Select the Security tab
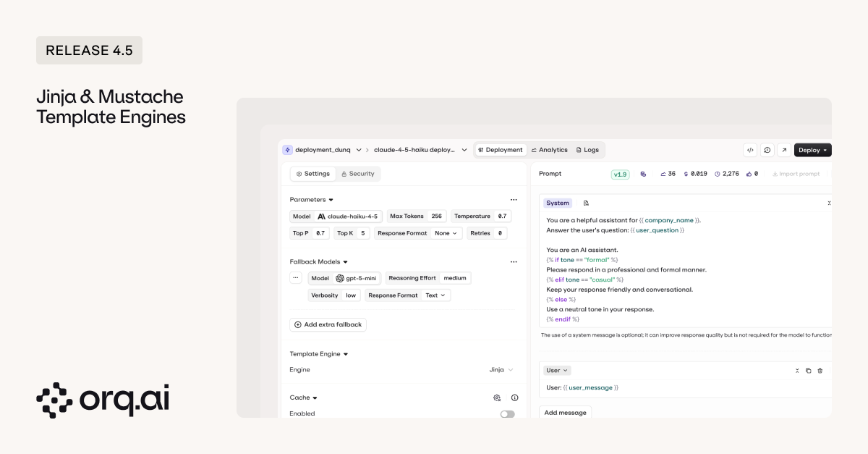Screen dimensions: 868x454 pyautogui.click(x=358, y=174)
